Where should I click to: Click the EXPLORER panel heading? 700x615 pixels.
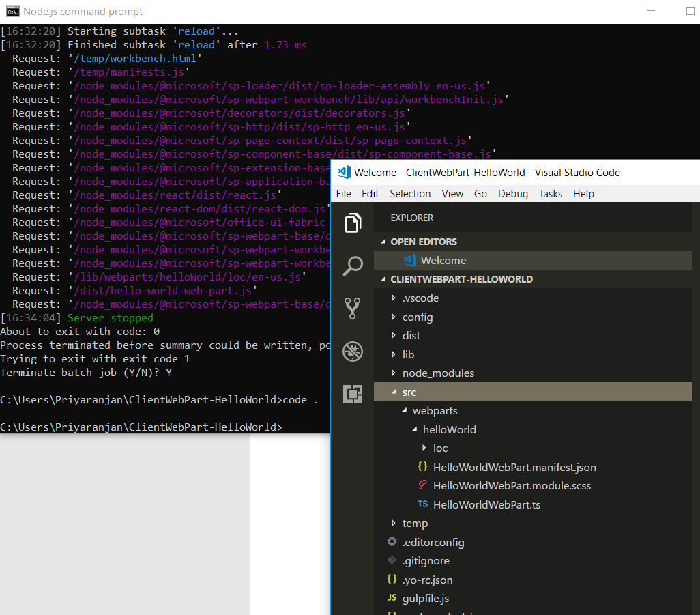pyautogui.click(x=411, y=218)
